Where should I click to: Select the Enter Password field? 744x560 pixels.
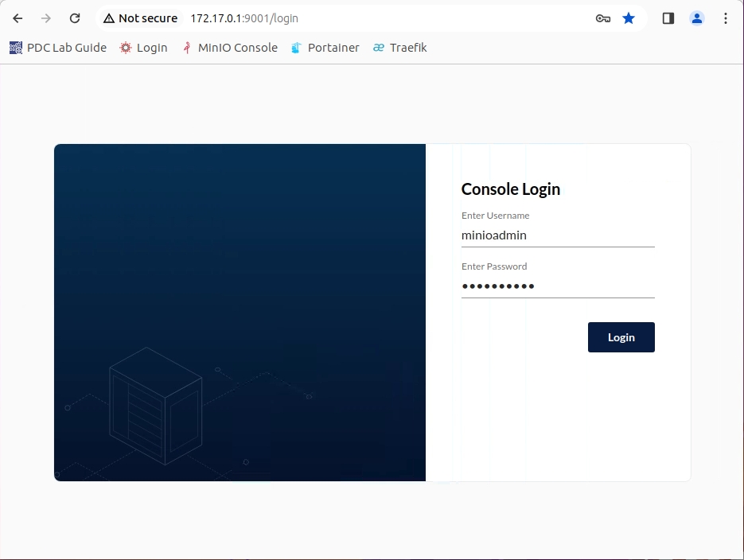pyautogui.click(x=557, y=286)
